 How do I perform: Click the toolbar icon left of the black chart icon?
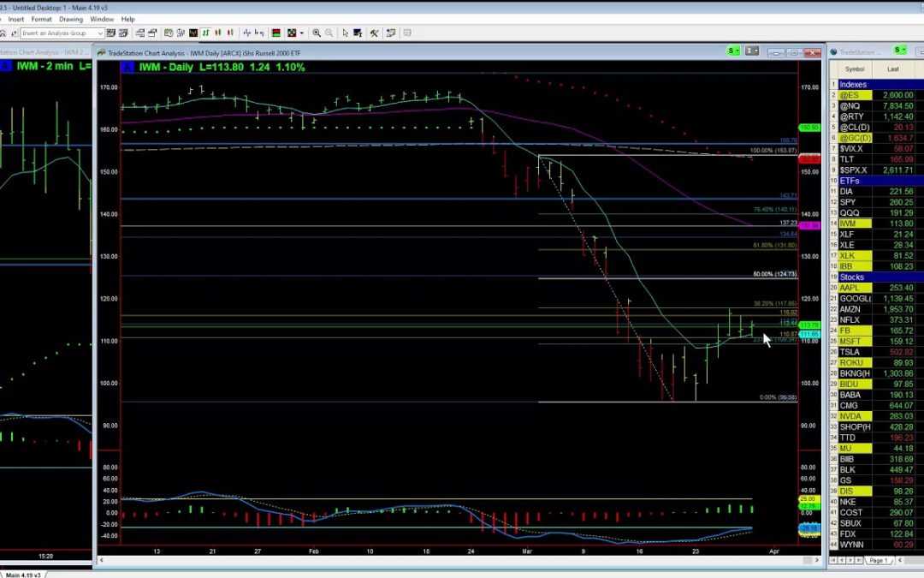(x=181, y=33)
